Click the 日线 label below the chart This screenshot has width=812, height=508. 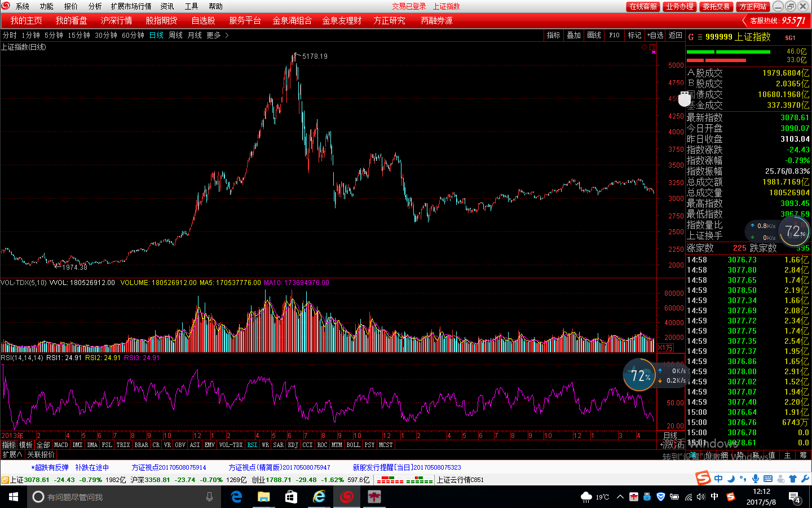[x=670, y=436]
